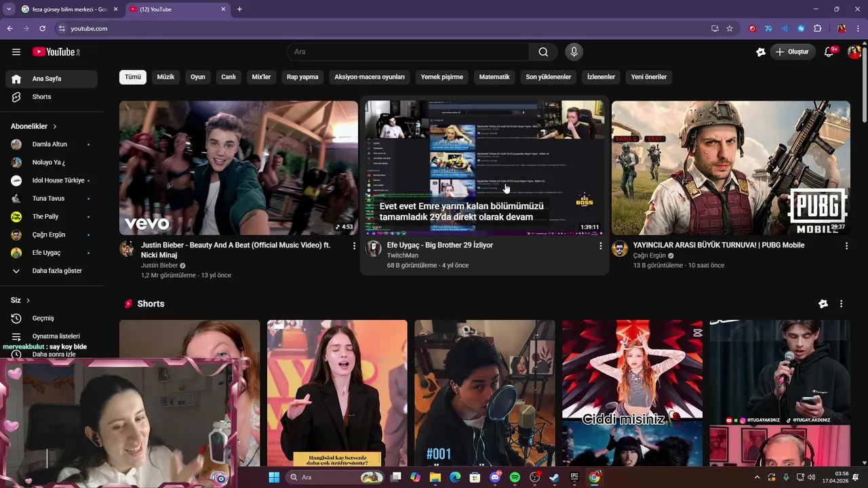
Task: Expand the Siz section
Action: click(x=20, y=300)
